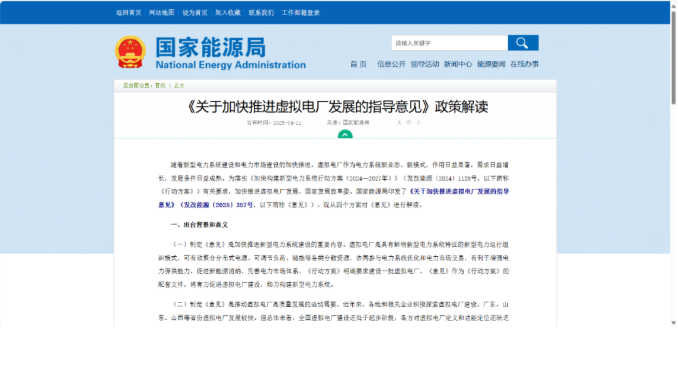Click the keyword search input field
This screenshot has height=365, width=678.
pyautogui.click(x=450, y=43)
